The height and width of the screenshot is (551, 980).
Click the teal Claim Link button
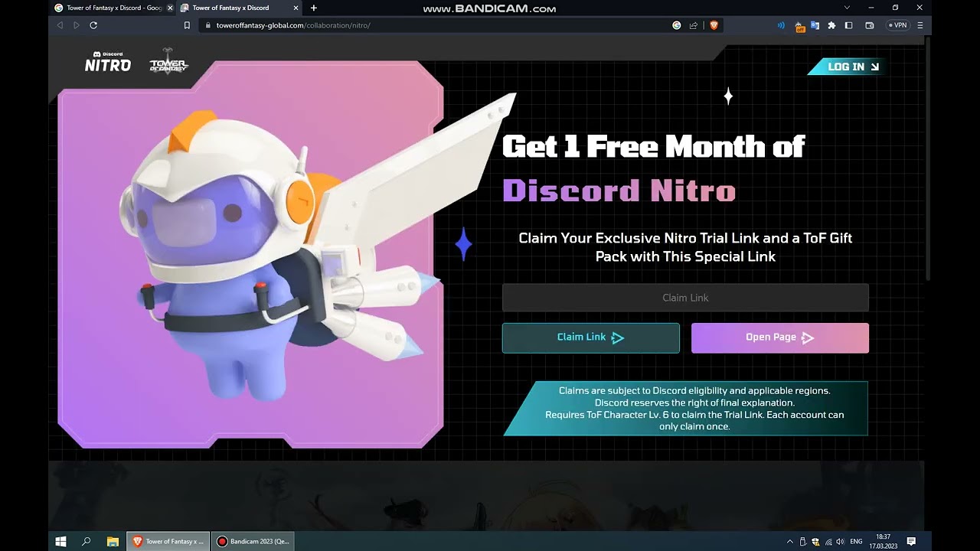click(x=590, y=337)
